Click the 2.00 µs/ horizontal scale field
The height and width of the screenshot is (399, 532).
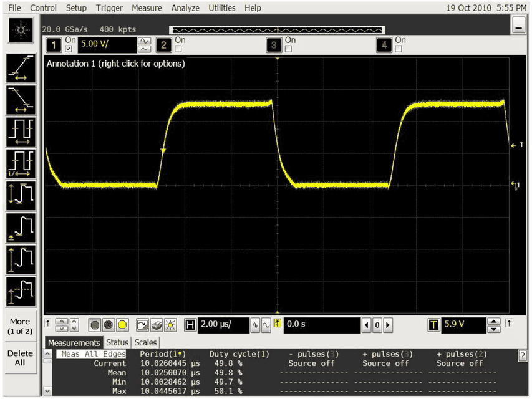click(224, 325)
